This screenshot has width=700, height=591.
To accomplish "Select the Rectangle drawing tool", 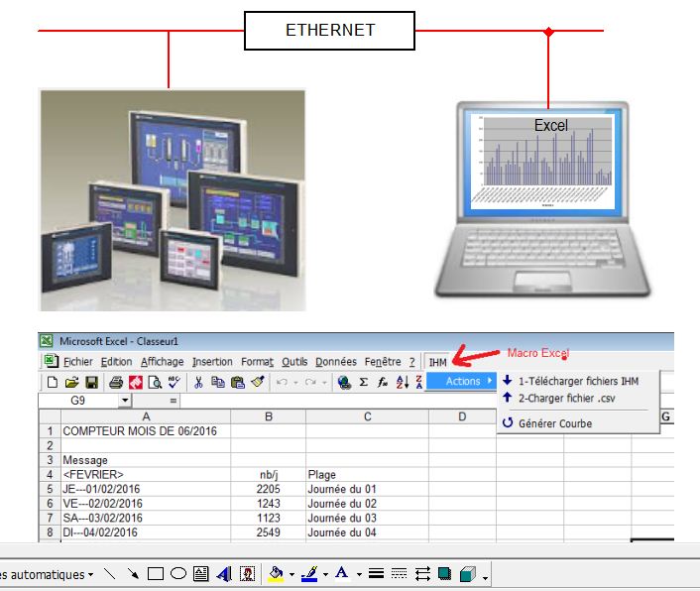I will point(156,573).
